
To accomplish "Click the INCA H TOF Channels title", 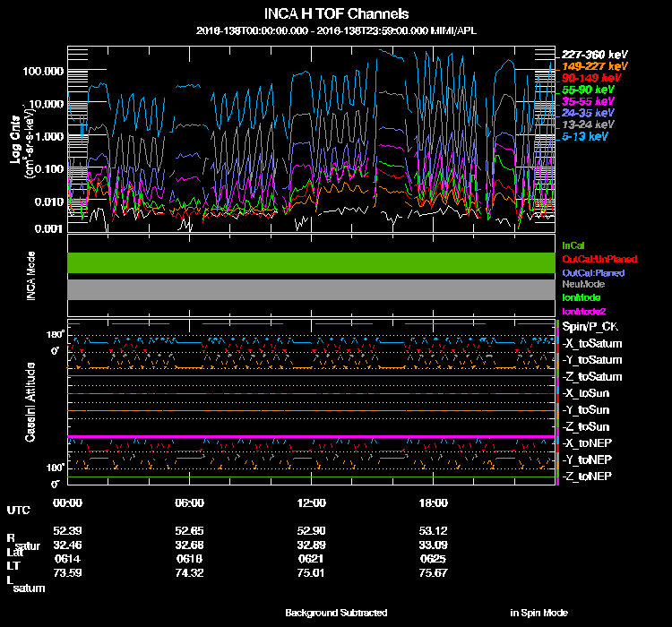I will point(336,14).
